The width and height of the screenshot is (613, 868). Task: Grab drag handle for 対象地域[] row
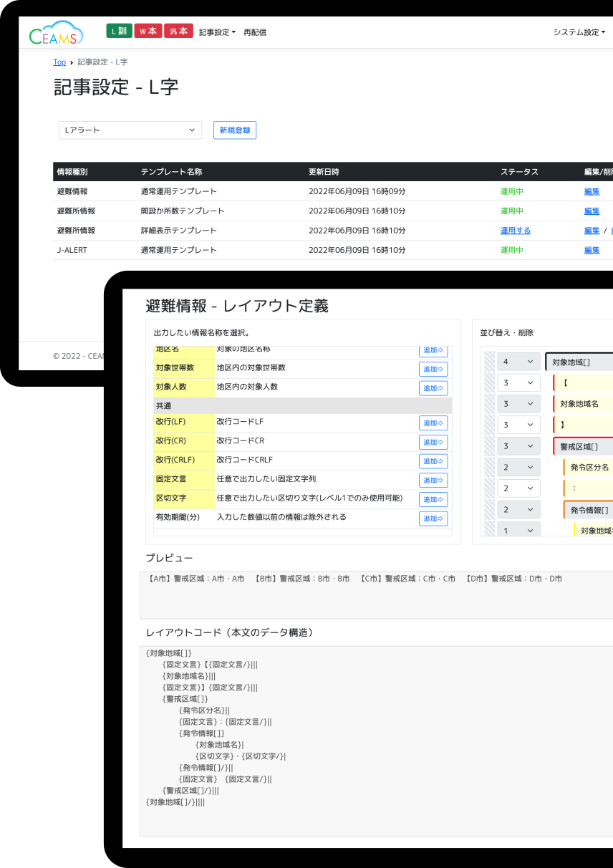click(x=490, y=362)
